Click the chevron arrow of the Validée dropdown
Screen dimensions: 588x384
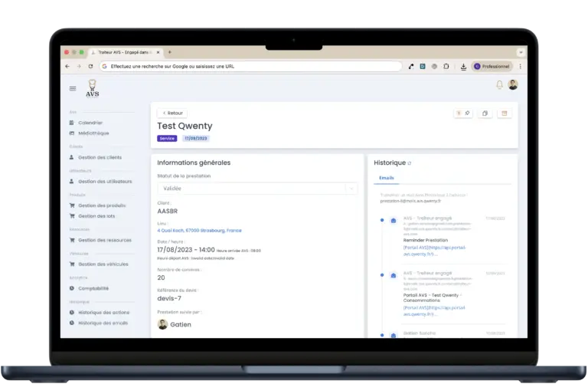click(351, 189)
